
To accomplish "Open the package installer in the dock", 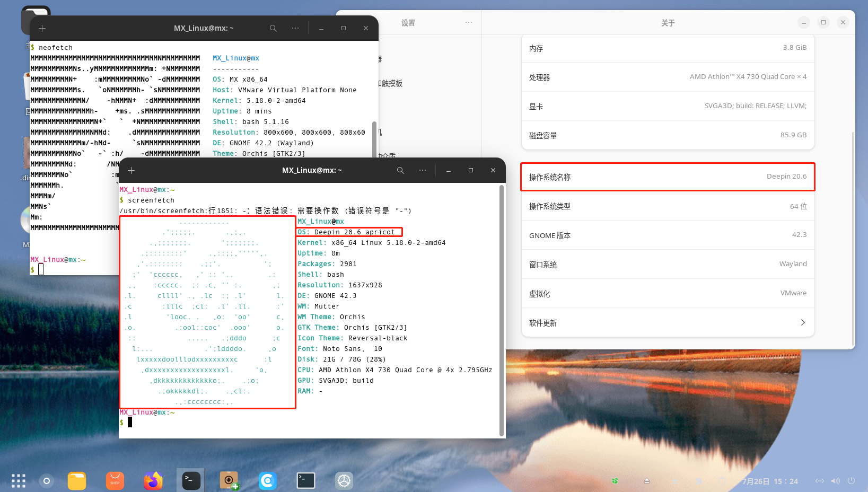I will point(230,481).
